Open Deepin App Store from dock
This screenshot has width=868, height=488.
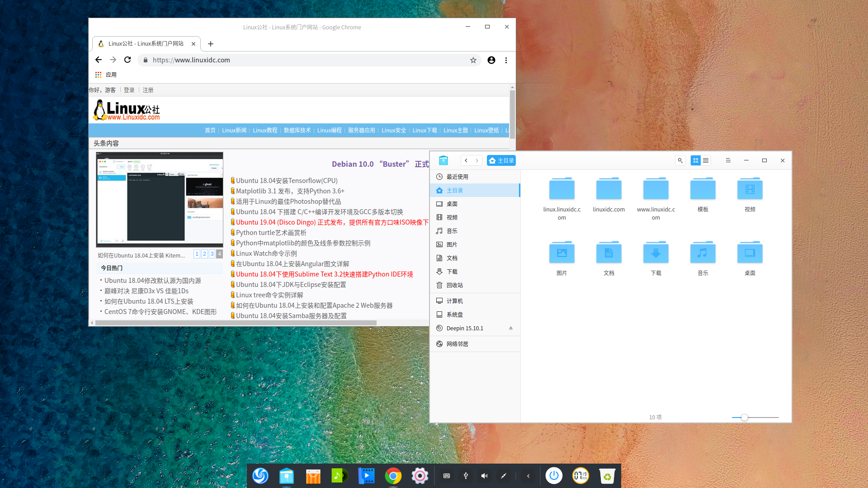coord(313,476)
